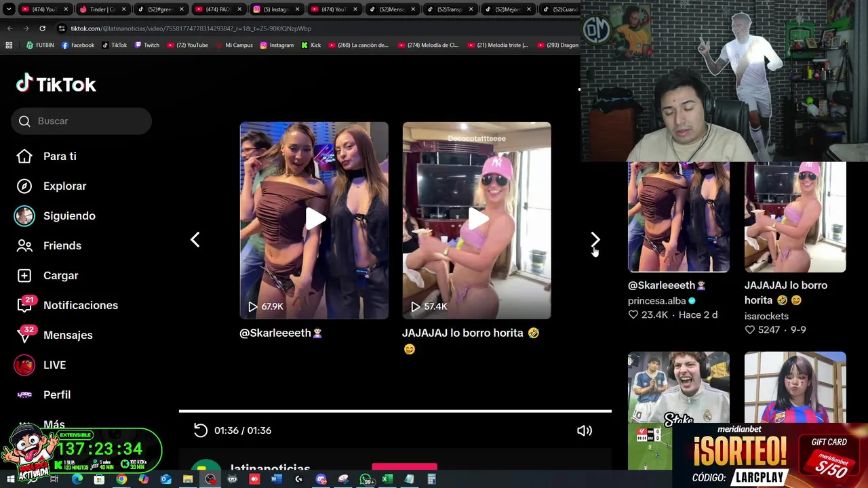Image resolution: width=868 pixels, height=488 pixels.
Task: Open the isarockets sidebar video thumbnail
Action: click(x=795, y=217)
